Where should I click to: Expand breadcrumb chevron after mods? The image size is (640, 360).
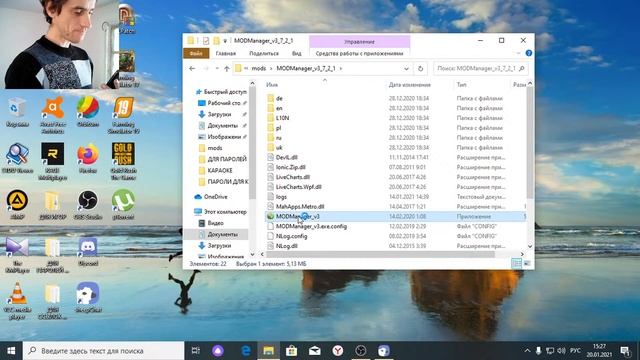(x=271, y=69)
